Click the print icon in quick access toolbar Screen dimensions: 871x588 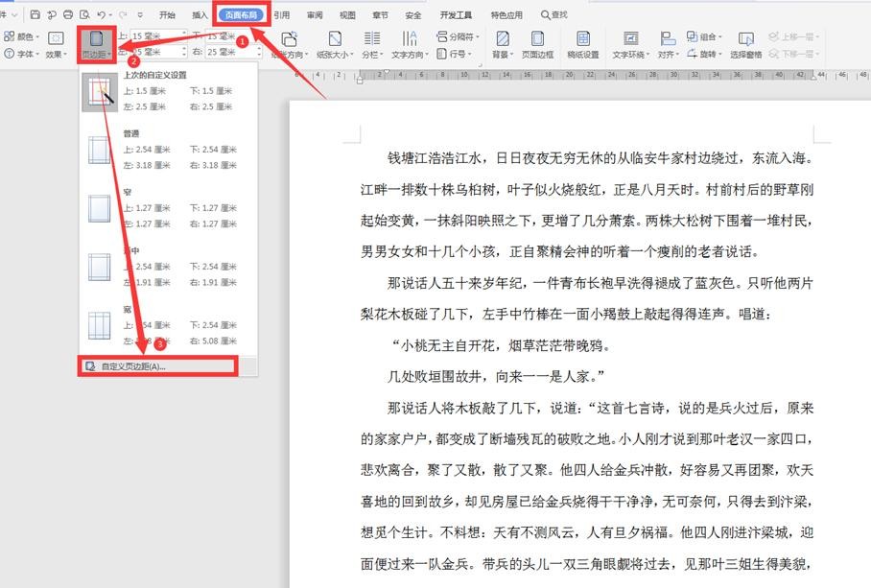tap(68, 15)
